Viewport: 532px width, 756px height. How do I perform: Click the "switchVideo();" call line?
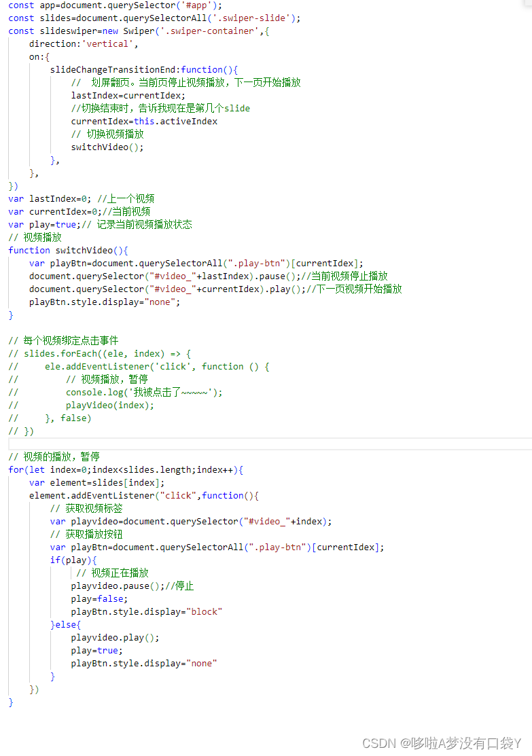[107, 147]
